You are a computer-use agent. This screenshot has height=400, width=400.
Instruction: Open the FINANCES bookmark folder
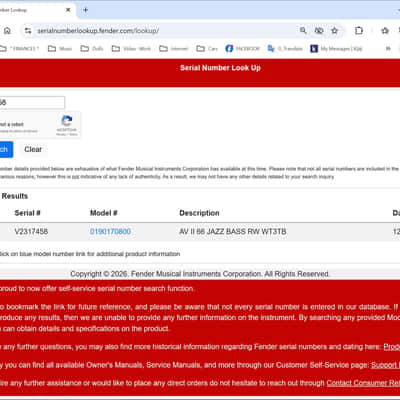pyautogui.click(x=19, y=49)
